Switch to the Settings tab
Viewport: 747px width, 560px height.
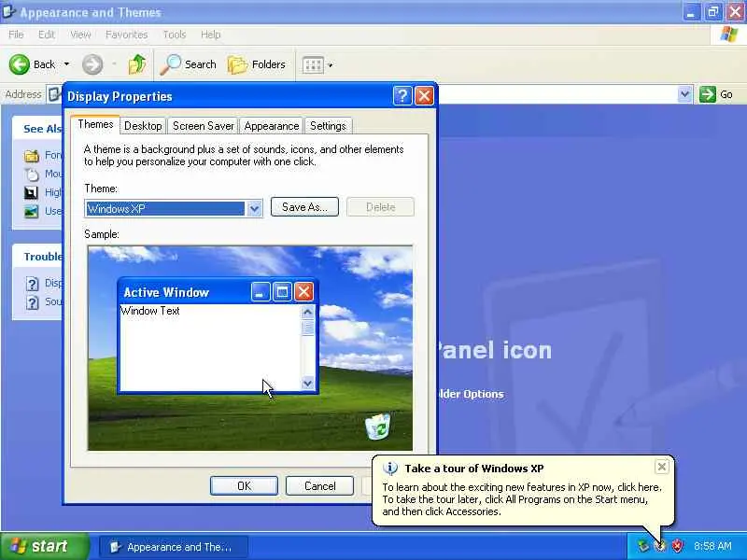tap(328, 126)
